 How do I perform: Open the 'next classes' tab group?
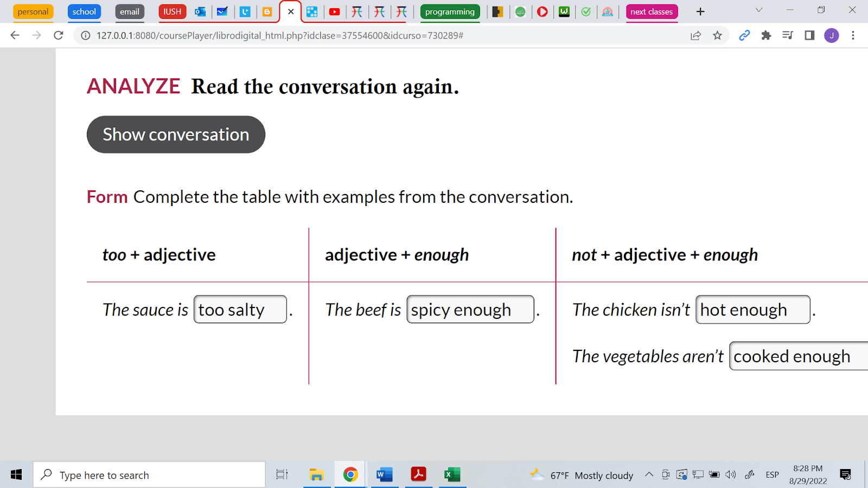coord(652,12)
